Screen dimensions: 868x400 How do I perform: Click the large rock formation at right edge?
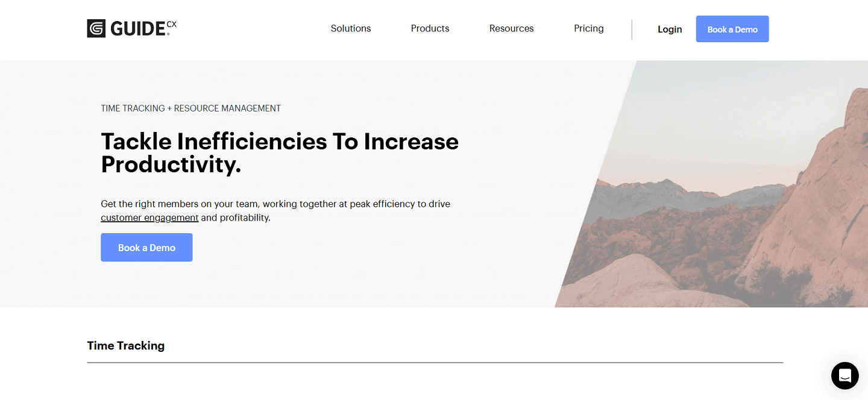pos(820,205)
